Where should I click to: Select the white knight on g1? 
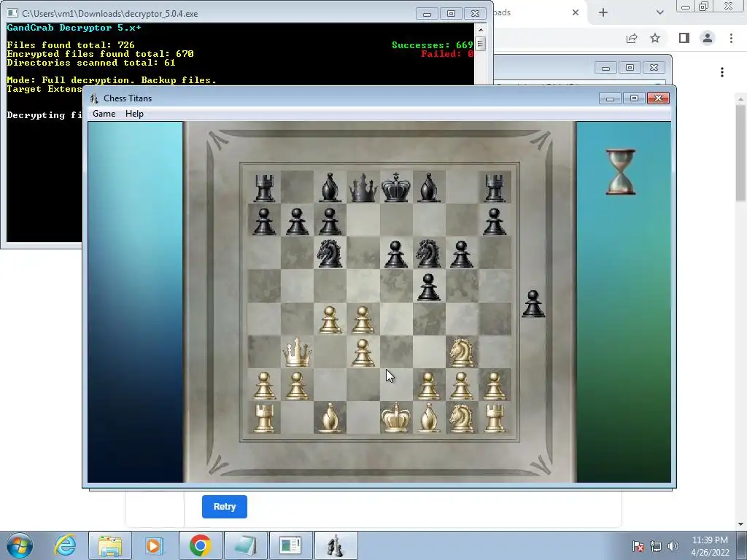(x=461, y=418)
